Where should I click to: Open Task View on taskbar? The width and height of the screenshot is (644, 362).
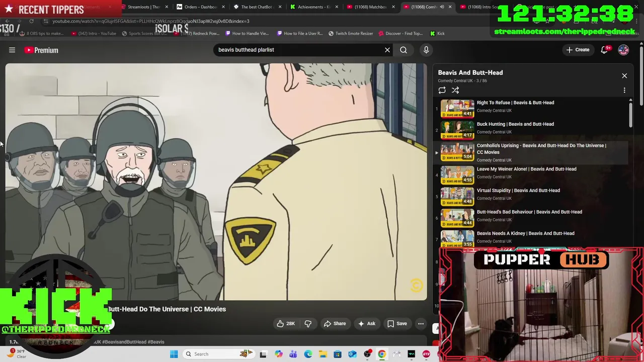click(x=263, y=354)
